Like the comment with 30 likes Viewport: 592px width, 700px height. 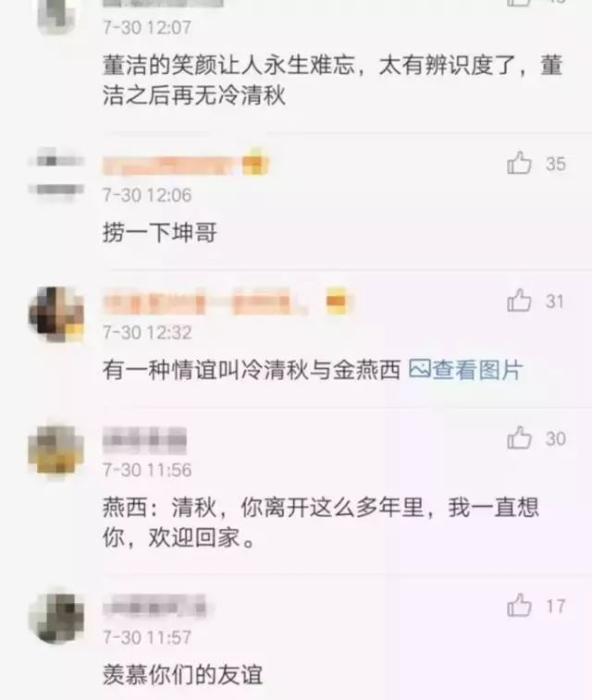[x=519, y=437]
